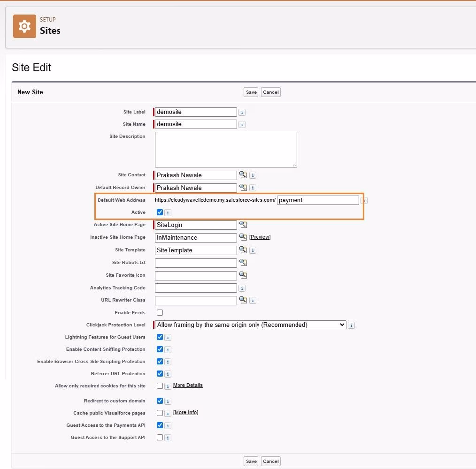Click the Default Web Address path field
Screen dimensions: 476x469
tap(317, 200)
